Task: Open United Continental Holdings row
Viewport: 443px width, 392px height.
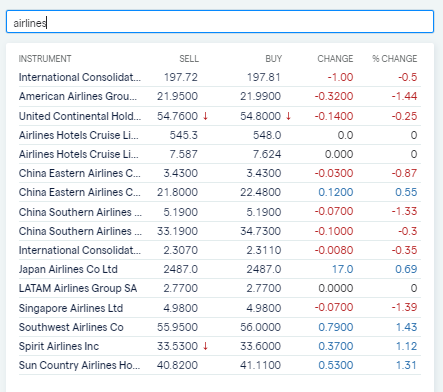Action: (220, 116)
